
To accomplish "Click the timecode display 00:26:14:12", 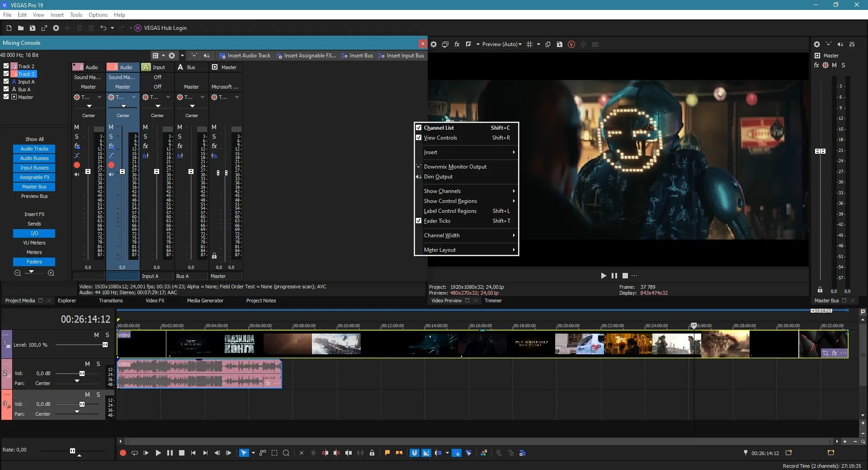I will (x=85, y=320).
